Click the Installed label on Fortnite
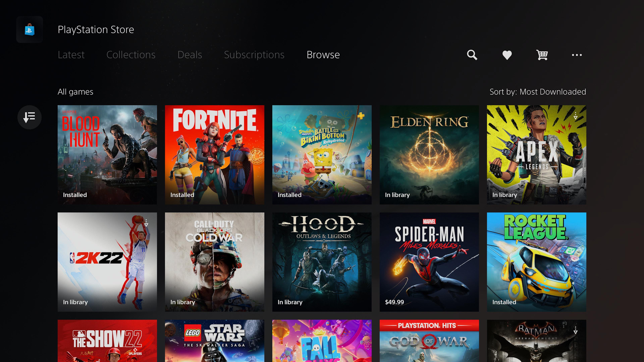The width and height of the screenshot is (644, 362). [x=182, y=195]
